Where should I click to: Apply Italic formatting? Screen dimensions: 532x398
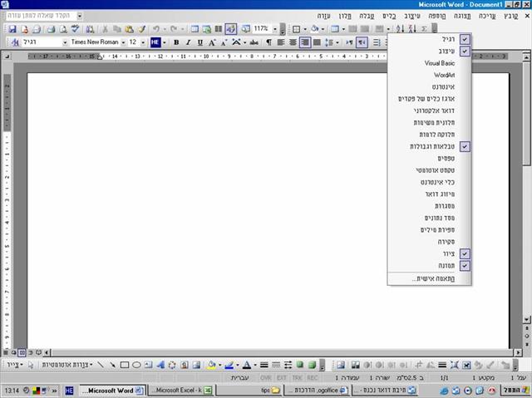point(188,42)
